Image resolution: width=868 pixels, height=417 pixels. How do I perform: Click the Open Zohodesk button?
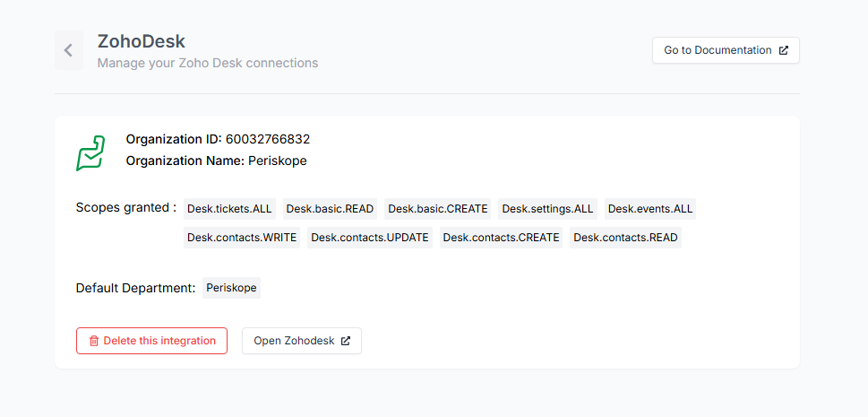pos(302,341)
